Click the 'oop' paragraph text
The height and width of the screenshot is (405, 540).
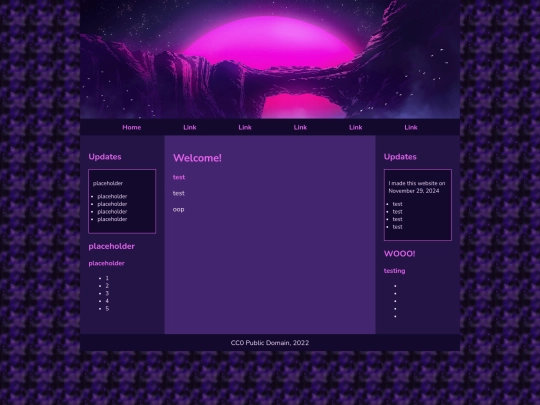click(x=178, y=209)
